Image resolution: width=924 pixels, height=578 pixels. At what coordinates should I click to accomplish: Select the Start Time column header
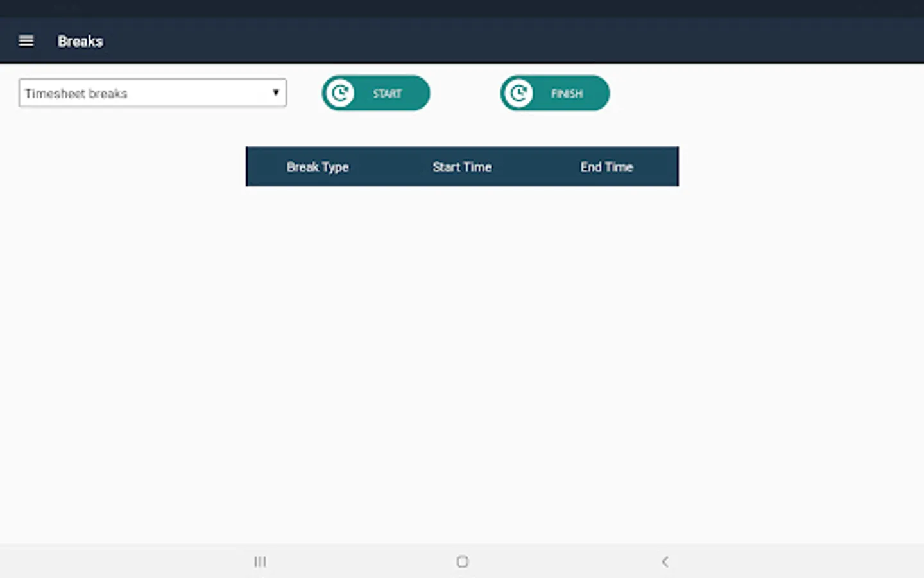coord(462,167)
